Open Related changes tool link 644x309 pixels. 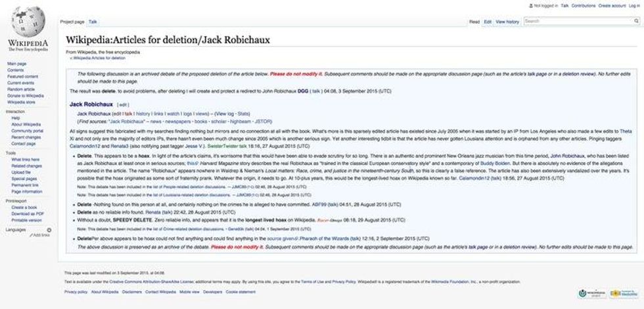tap(27, 166)
